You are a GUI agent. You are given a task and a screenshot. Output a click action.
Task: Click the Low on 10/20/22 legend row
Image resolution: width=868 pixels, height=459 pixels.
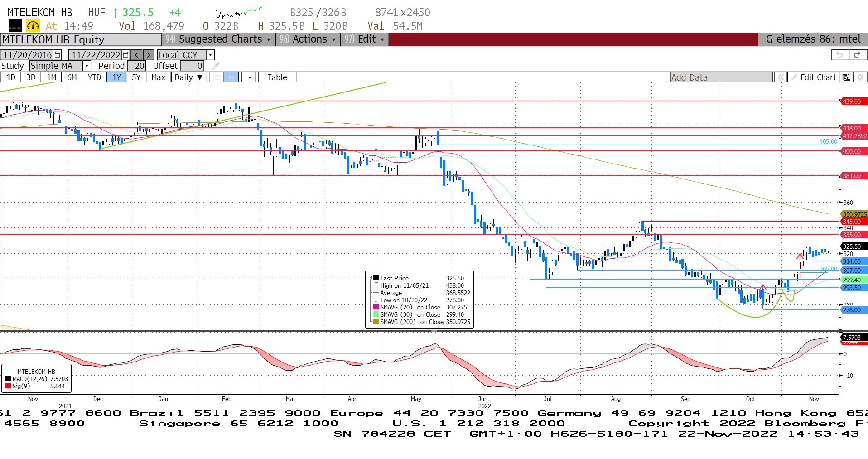(422, 300)
